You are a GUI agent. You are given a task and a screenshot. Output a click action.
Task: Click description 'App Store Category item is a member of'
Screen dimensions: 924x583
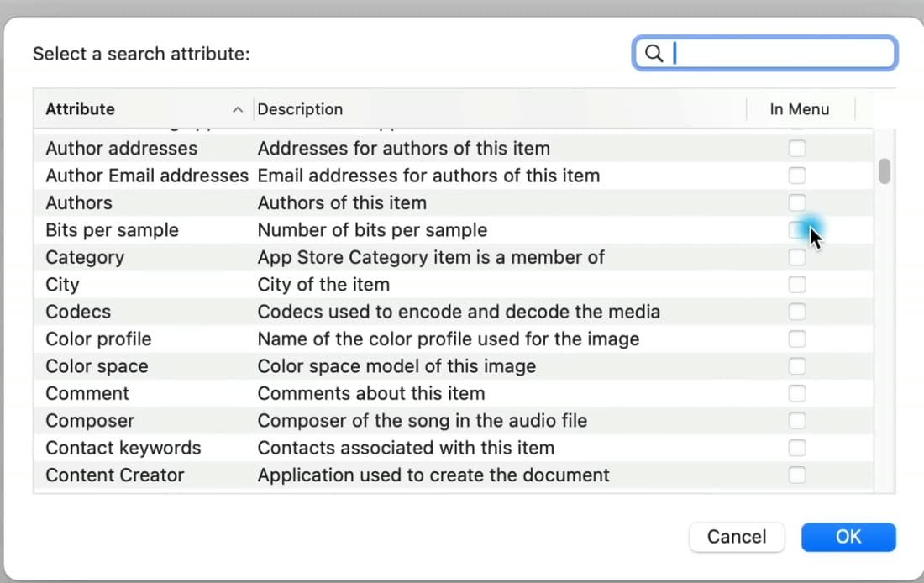click(x=431, y=258)
